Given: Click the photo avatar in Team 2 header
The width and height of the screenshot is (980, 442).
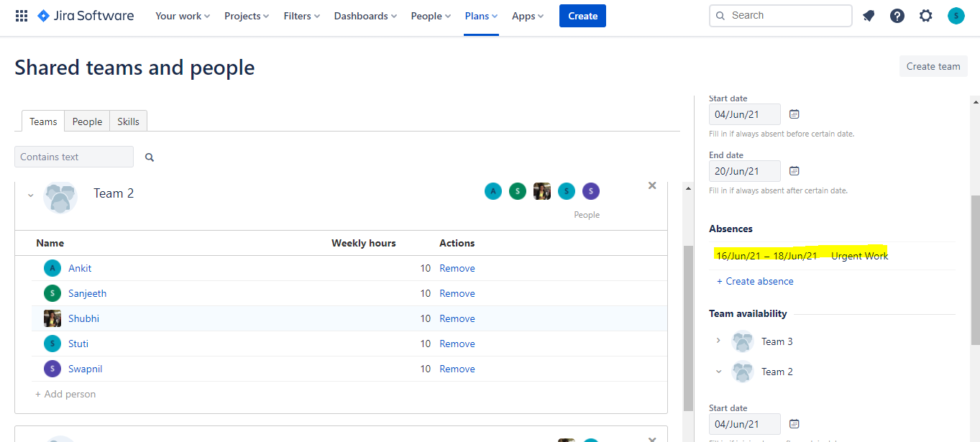Looking at the screenshot, I should pos(542,191).
